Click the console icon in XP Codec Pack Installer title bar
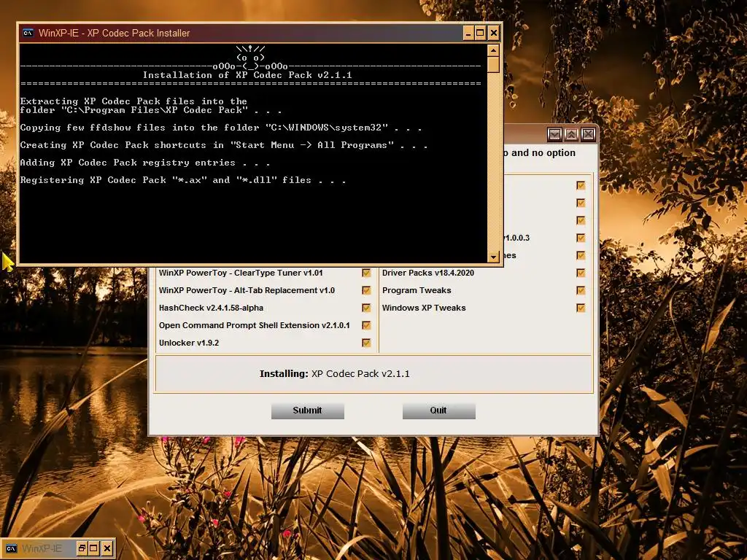The image size is (747, 560). tap(28, 33)
